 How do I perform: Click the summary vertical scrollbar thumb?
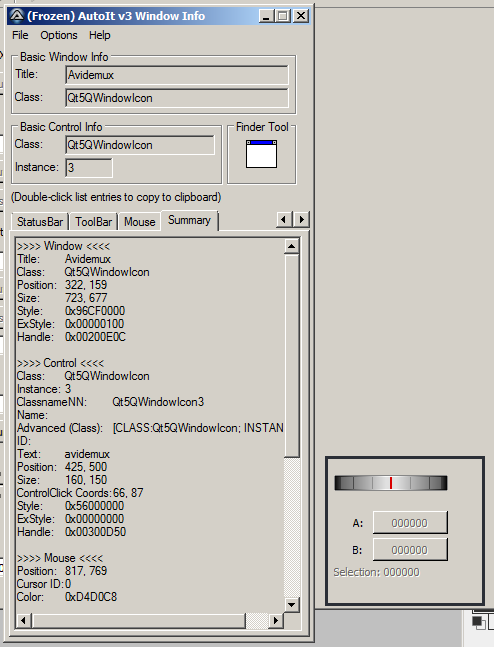[x=291, y=356]
